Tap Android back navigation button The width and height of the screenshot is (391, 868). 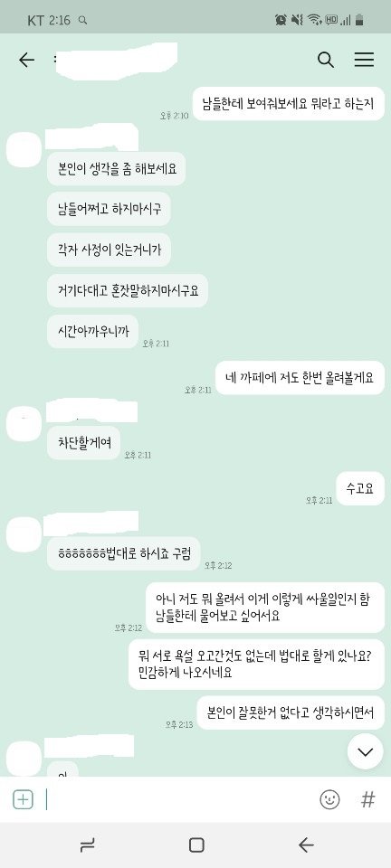(x=306, y=844)
